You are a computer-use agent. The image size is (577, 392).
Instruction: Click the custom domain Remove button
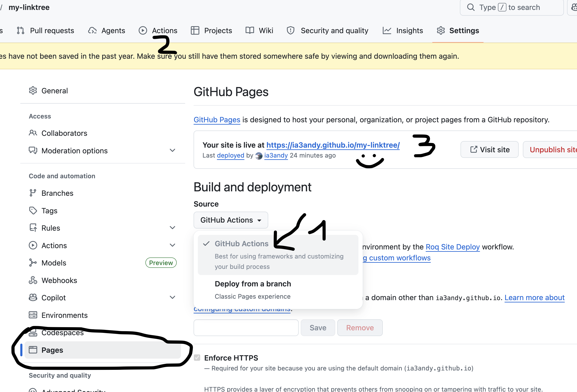tap(360, 328)
